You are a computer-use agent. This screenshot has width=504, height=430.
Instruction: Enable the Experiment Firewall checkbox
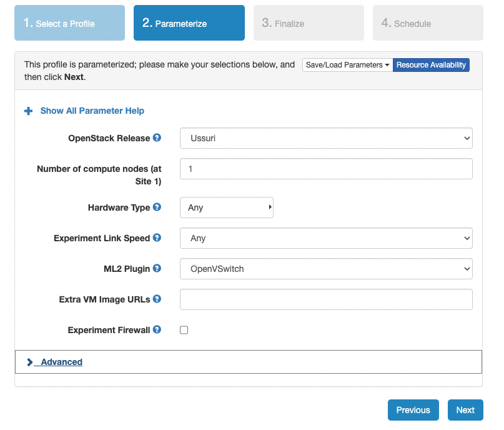(184, 330)
